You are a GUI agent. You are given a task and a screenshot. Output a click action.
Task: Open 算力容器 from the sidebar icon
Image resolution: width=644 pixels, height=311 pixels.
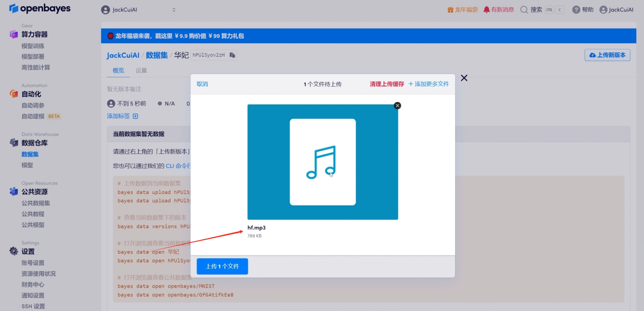pos(14,34)
